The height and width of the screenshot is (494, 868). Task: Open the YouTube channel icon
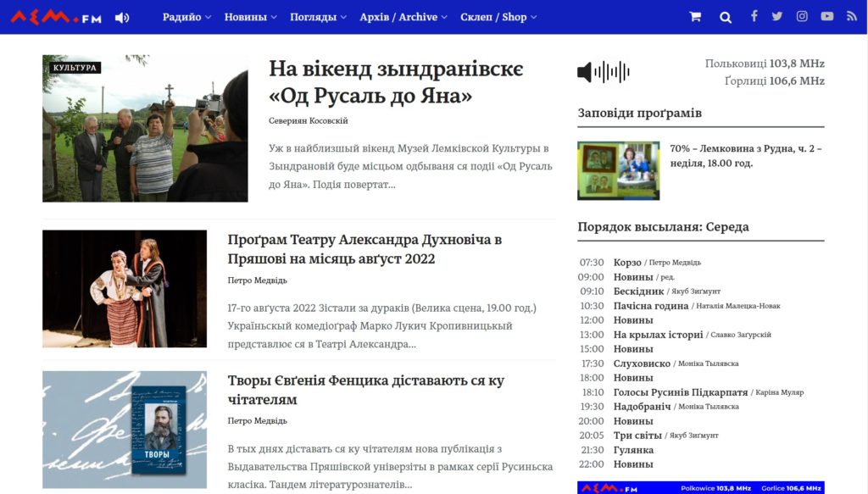point(827,16)
